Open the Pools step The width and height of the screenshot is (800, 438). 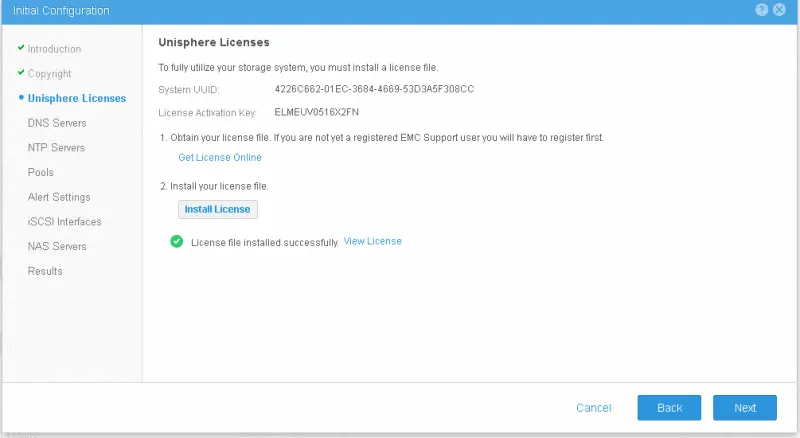click(x=41, y=172)
